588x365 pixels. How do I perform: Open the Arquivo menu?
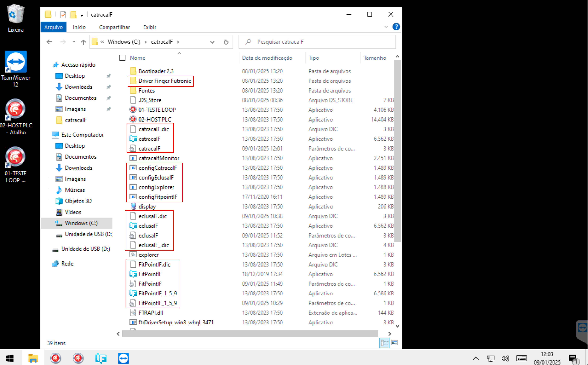[53, 27]
